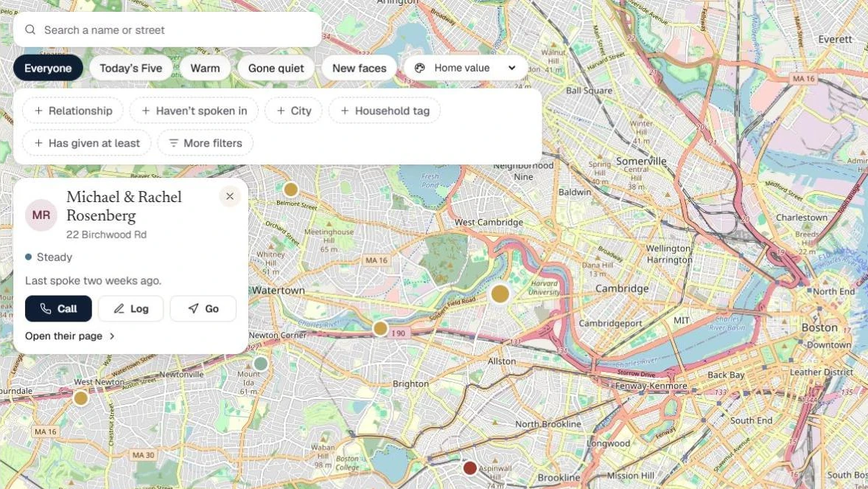868x489 pixels.
Task: Call Michael & Rachel Rosenberg
Action: [x=58, y=309]
